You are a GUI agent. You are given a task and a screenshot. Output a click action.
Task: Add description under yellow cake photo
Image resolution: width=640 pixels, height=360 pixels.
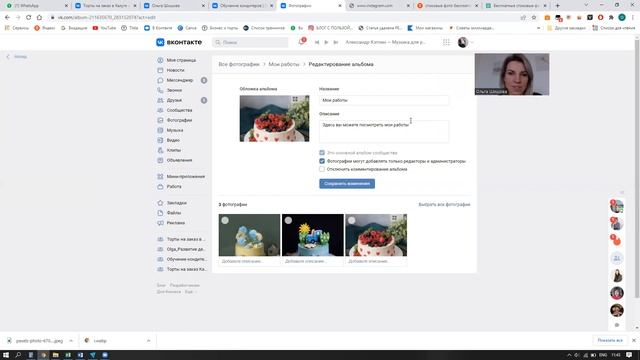[249, 261]
